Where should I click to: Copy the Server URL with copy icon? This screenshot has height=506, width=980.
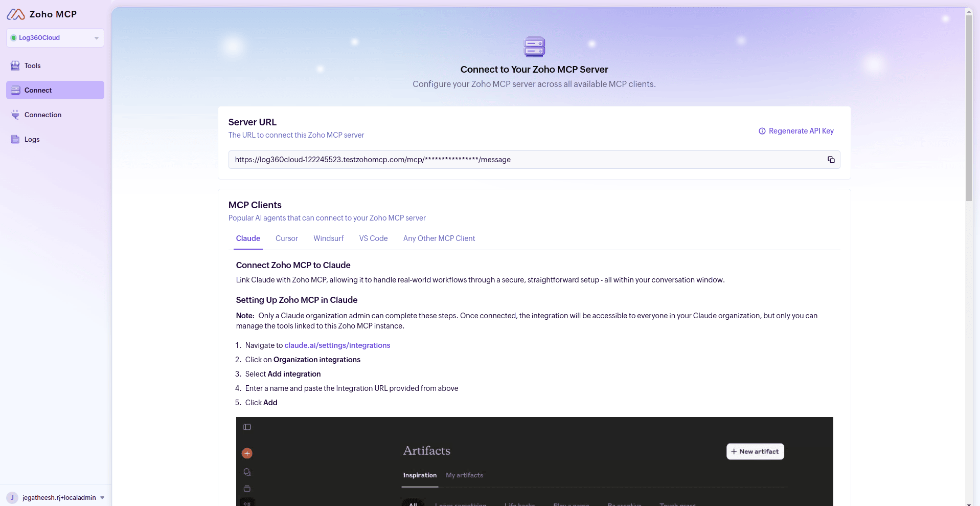(831, 160)
